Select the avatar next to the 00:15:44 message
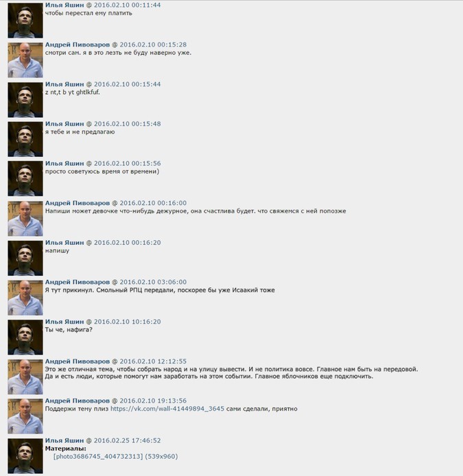The height and width of the screenshot is (476, 463). [x=25, y=99]
